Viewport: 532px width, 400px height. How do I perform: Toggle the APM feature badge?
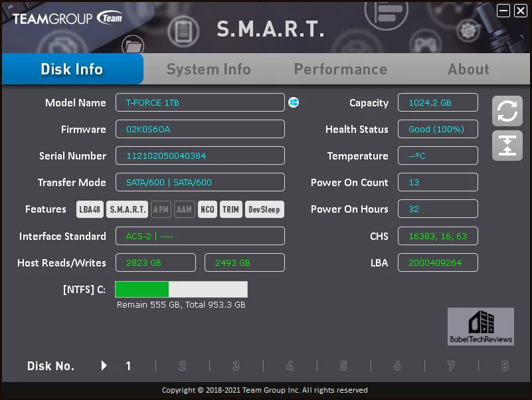161,209
